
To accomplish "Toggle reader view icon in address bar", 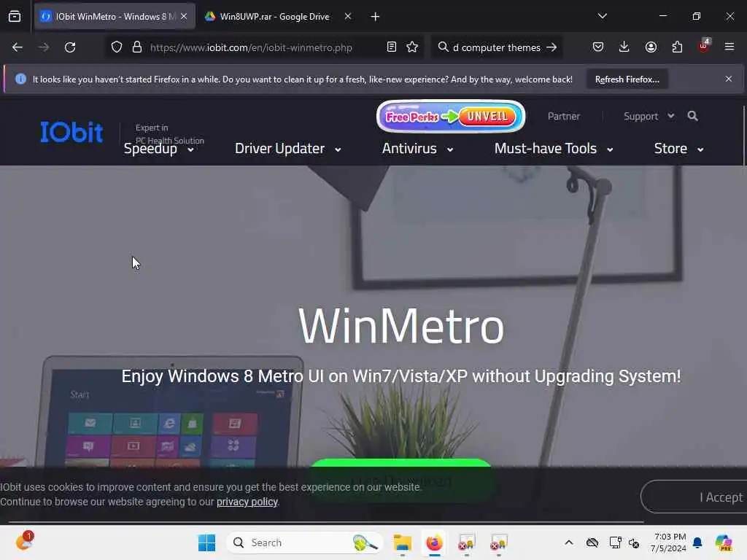I will (x=392, y=47).
